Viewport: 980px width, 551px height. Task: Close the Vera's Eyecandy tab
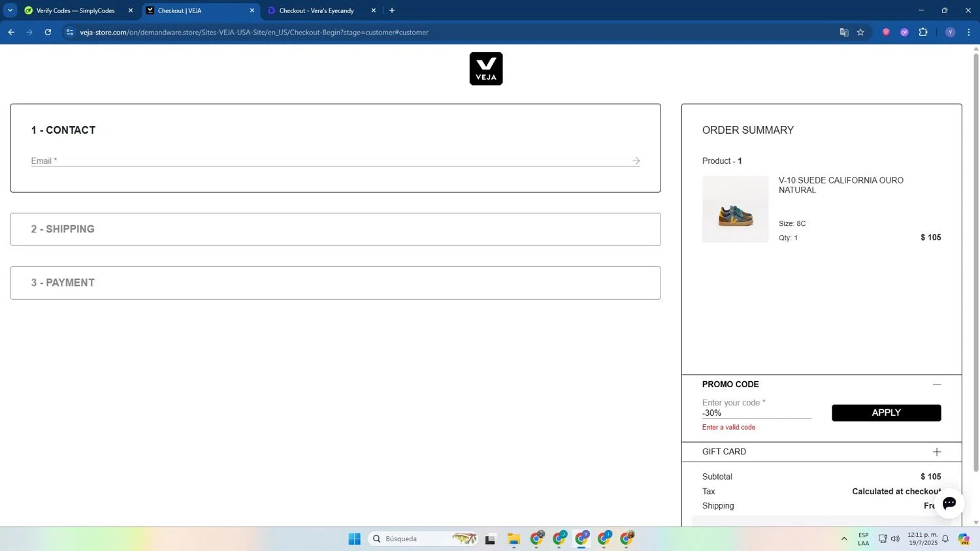point(373,10)
